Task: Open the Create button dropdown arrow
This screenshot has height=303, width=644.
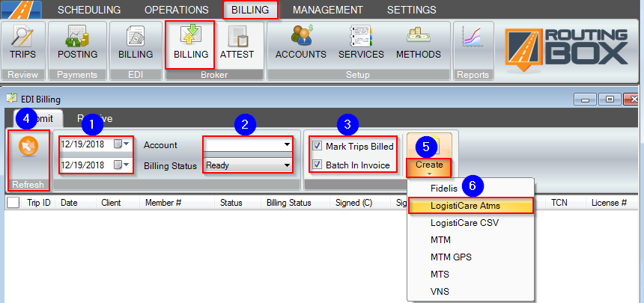Action: (429, 174)
